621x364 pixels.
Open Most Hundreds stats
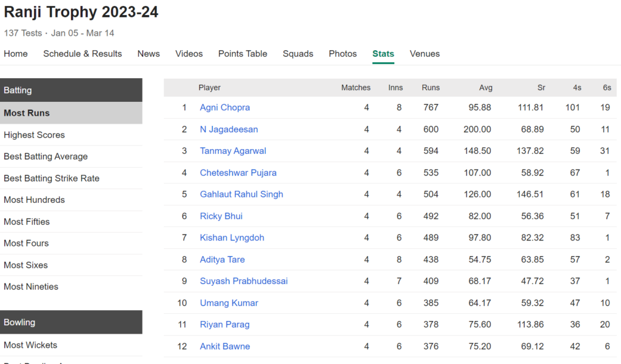click(x=72, y=200)
